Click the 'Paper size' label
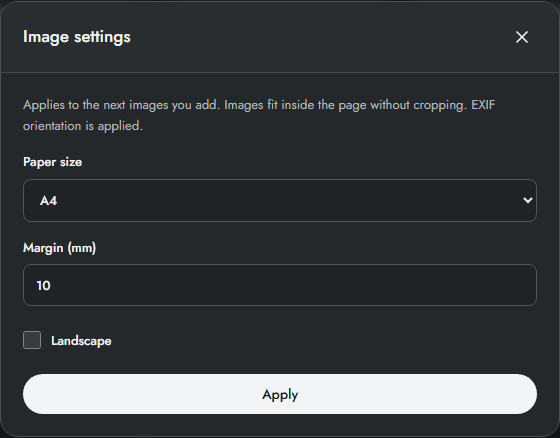560x438 pixels. pyautogui.click(x=52, y=162)
